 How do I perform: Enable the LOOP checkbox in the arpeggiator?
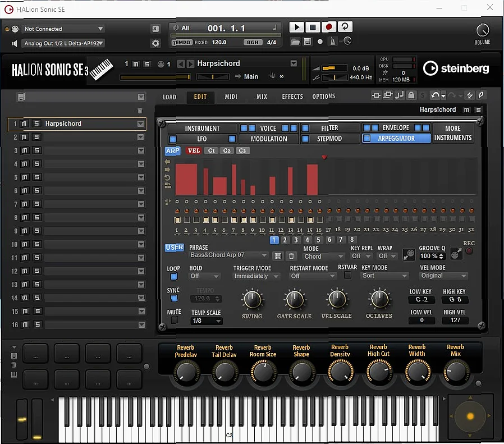coord(173,276)
